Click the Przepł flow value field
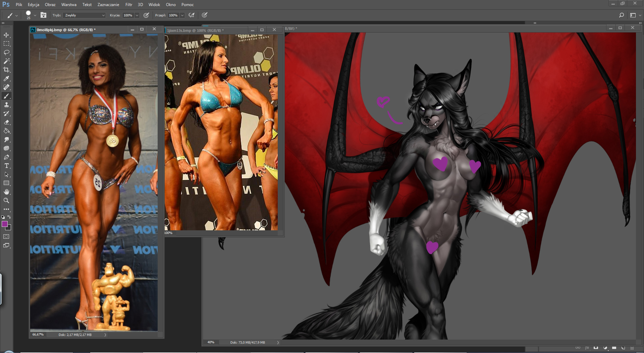The image size is (644, 353). click(173, 15)
